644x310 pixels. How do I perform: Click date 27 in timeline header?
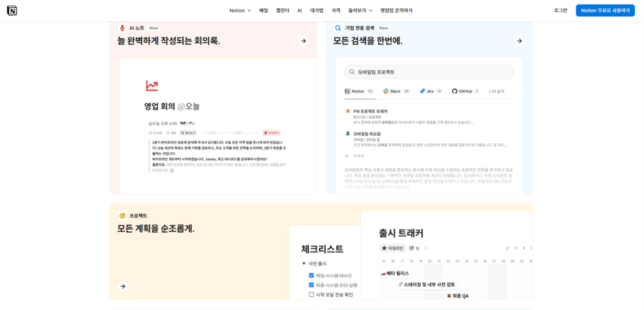(x=494, y=261)
